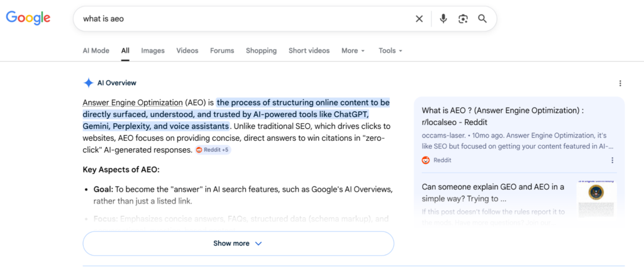644x274 pixels.
Task: Start voice search with microphone icon
Action: [443, 18]
